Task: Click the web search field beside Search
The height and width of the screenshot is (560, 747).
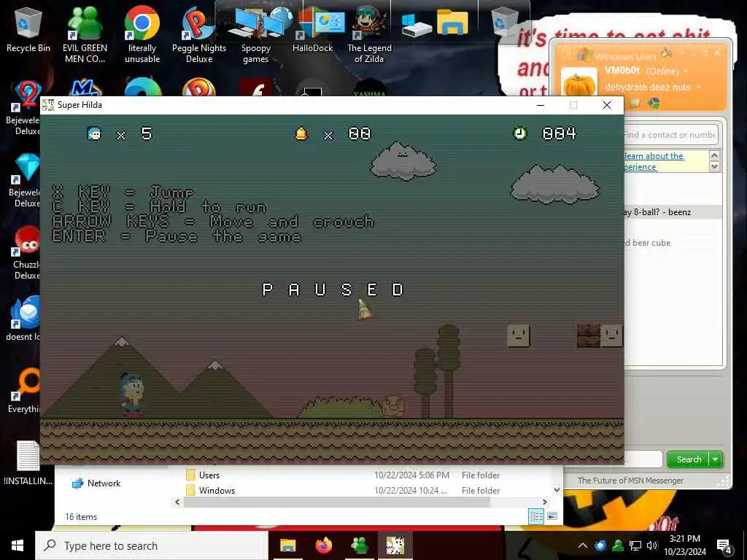Action: (x=643, y=459)
